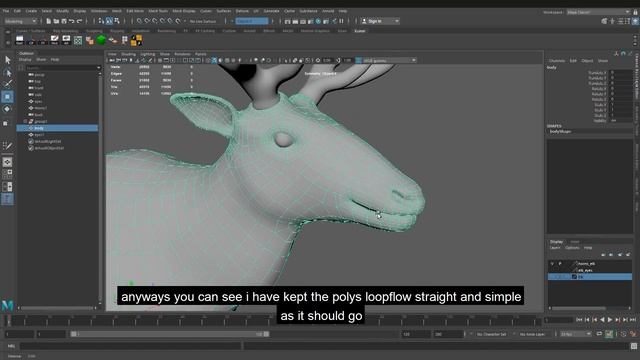Choose the Rotate tool below Move tool
640x360 pixels.
pos(7,109)
